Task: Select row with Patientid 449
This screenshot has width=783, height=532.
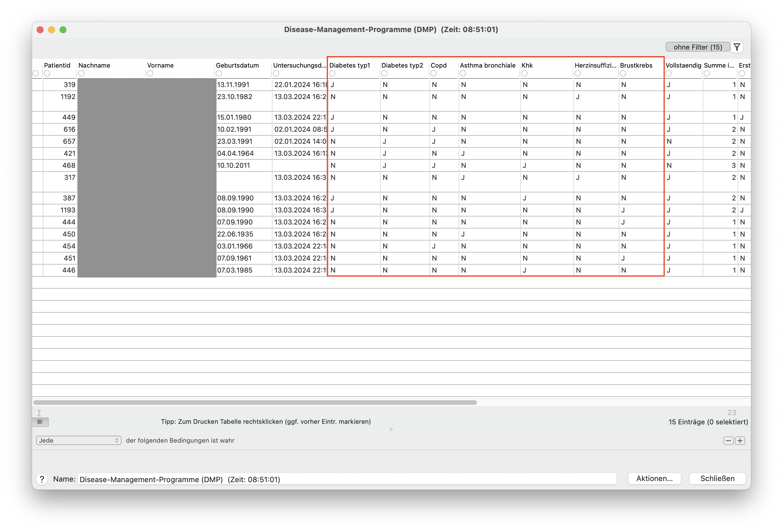Action: (391, 118)
